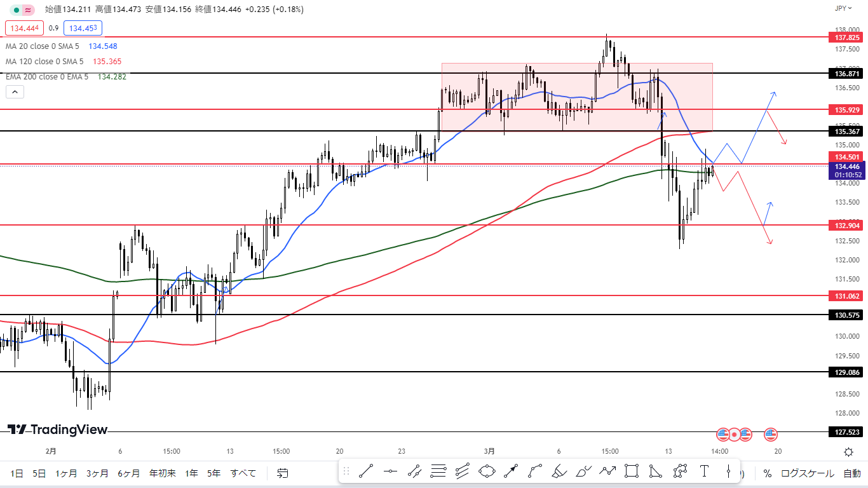
Task: Select the 1ヶ月 time range
Action: click(66, 473)
